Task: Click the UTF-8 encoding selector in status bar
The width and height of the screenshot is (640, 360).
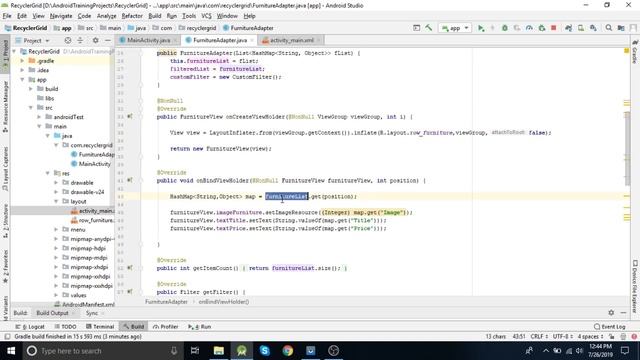Action: click(x=563, y=336)
